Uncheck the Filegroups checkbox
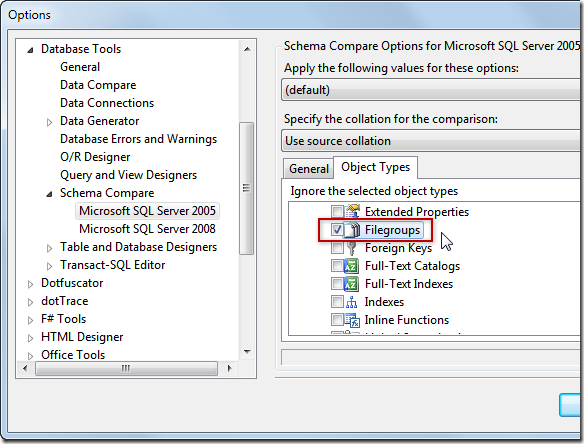Image resolution: width=584 pixels, height=444 pixels. (337, 230)
